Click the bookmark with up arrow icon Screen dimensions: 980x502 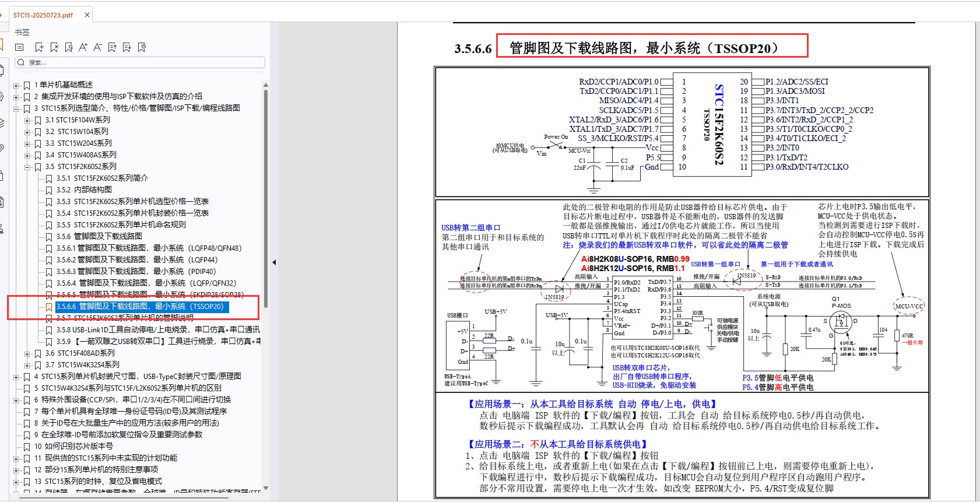(112, 47)
